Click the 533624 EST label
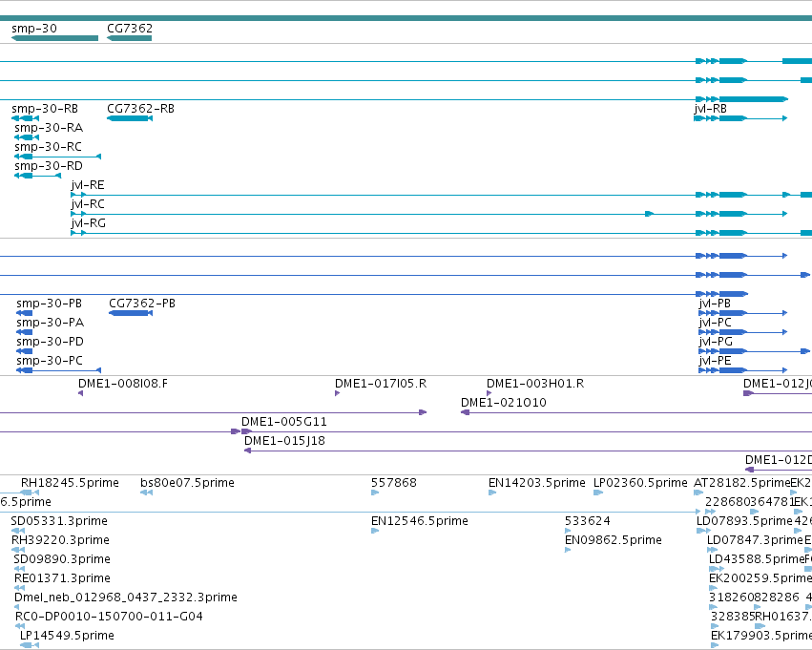Image resolution: width=812 pixels, height=650 pixels. coord(587,521)
